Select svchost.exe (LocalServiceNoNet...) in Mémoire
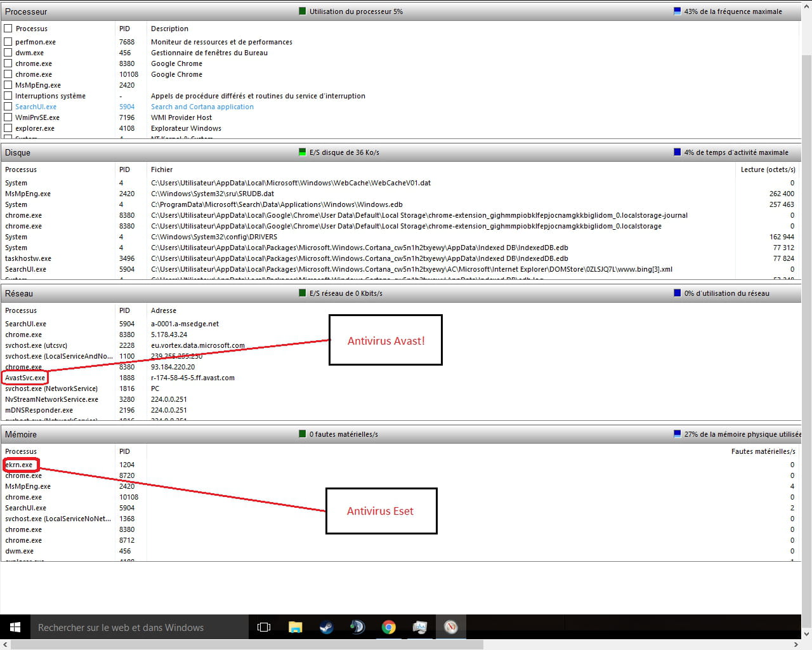The image size is (812, 650). pyautogui.click(x=58, y=519)
